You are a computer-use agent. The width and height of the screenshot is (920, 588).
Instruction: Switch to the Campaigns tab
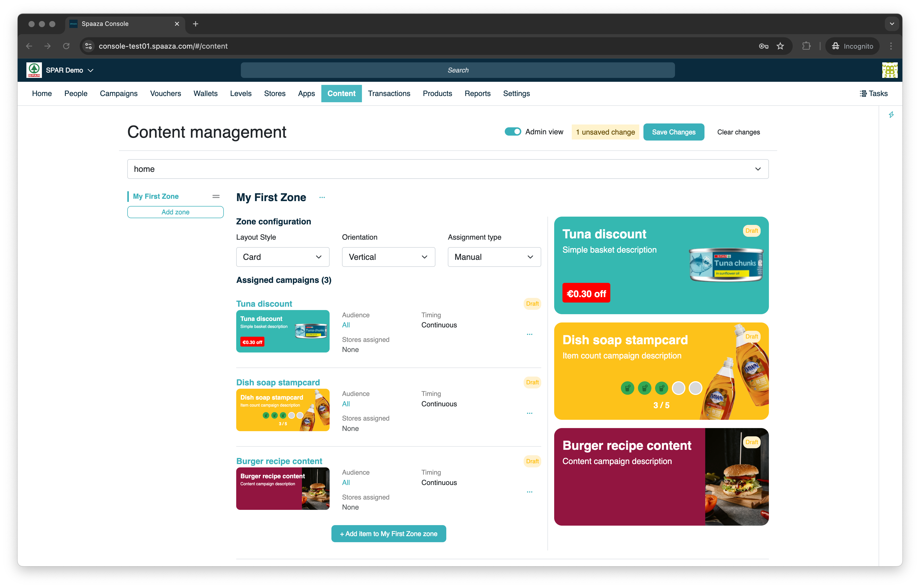click(x=118, y=94)
